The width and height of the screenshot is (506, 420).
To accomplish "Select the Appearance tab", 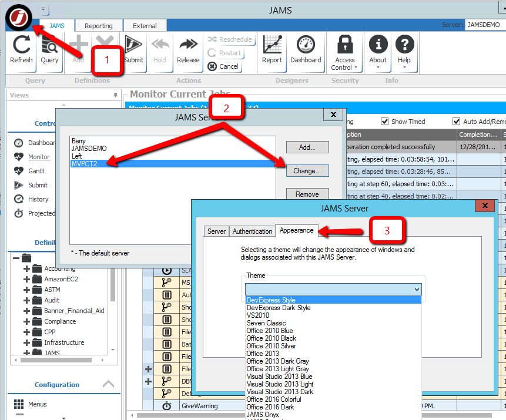I will [x=297, y=230].
